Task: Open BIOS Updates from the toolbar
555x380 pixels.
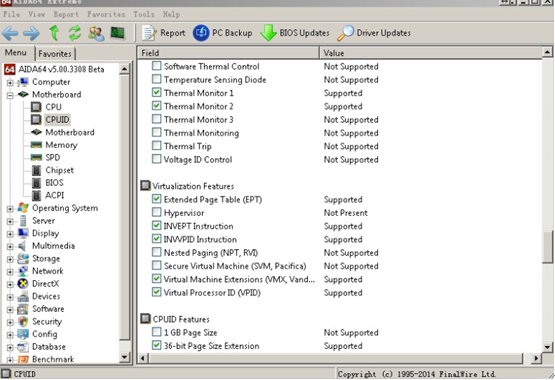Action: (295, 33)
